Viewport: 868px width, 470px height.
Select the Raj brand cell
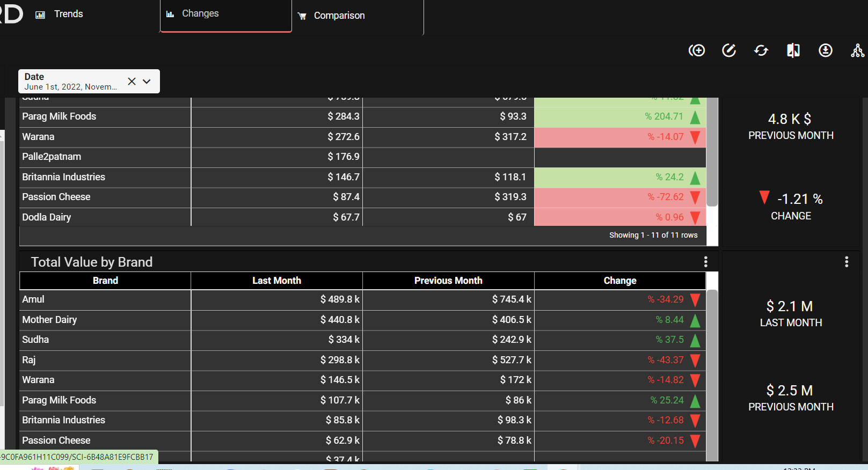click(x=105, y=360)
